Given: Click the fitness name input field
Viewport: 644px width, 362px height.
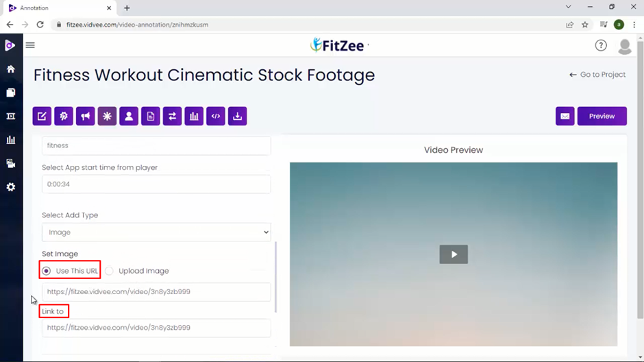Looking at the screenshot, I should point(156,145).
